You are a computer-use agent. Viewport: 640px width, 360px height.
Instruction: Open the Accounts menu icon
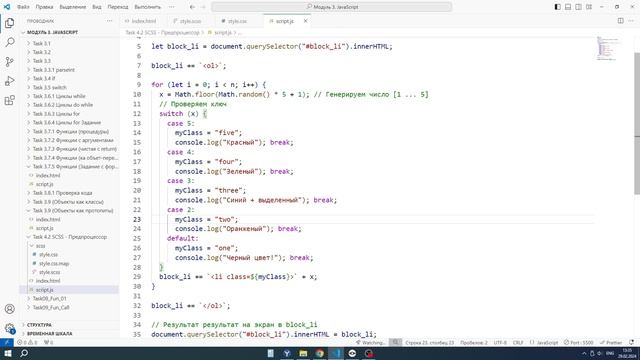click(x=9, y=309)
